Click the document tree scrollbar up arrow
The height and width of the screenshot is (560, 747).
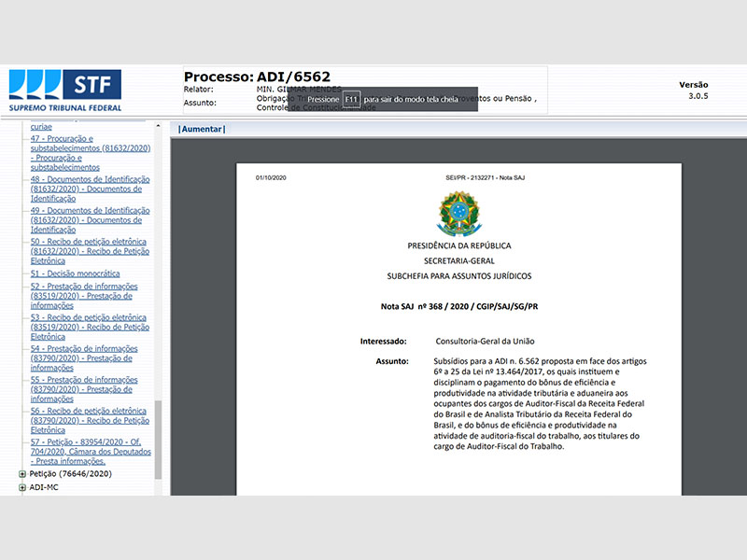pos(158,126)
